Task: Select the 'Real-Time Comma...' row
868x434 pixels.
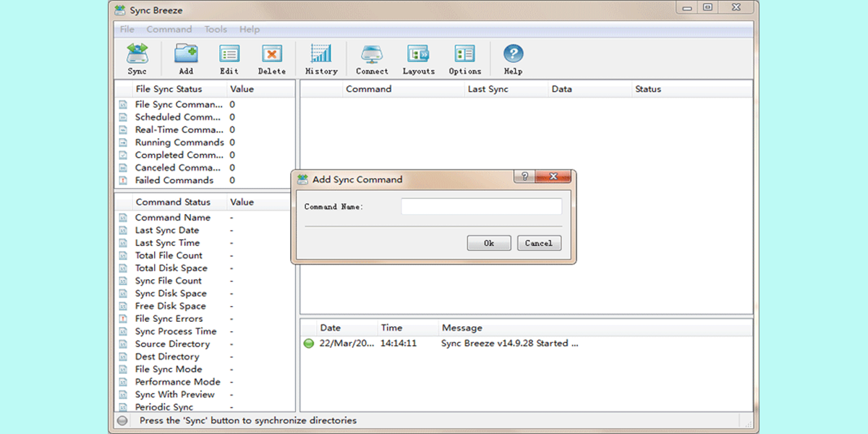Action: (205, 130)
